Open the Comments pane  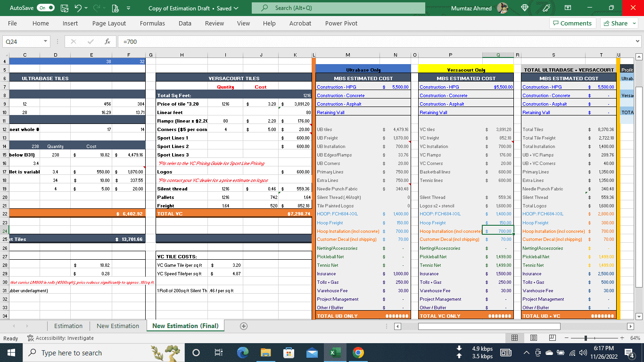572,23
